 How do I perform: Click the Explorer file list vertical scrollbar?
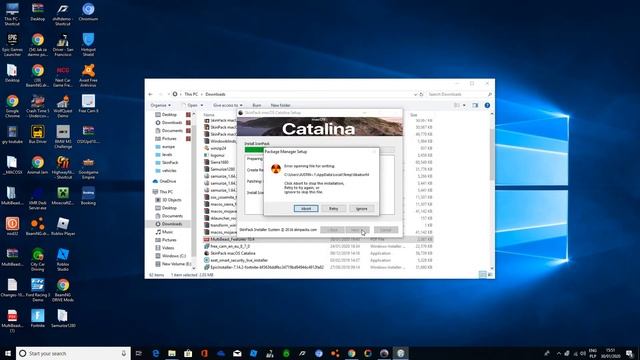pyautogui.click(x=492, y=155)
